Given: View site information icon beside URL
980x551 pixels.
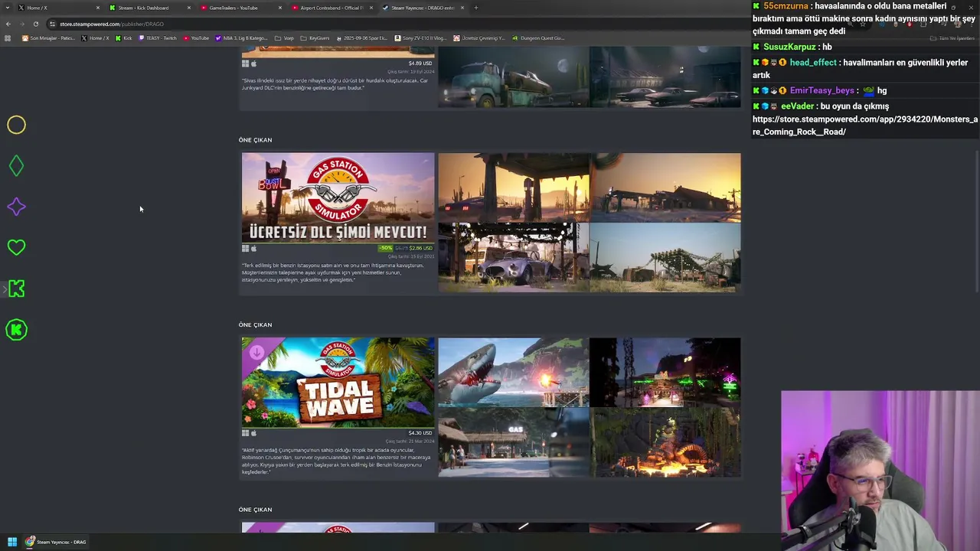Looking at the screenshot, I should tap(53, 24).
